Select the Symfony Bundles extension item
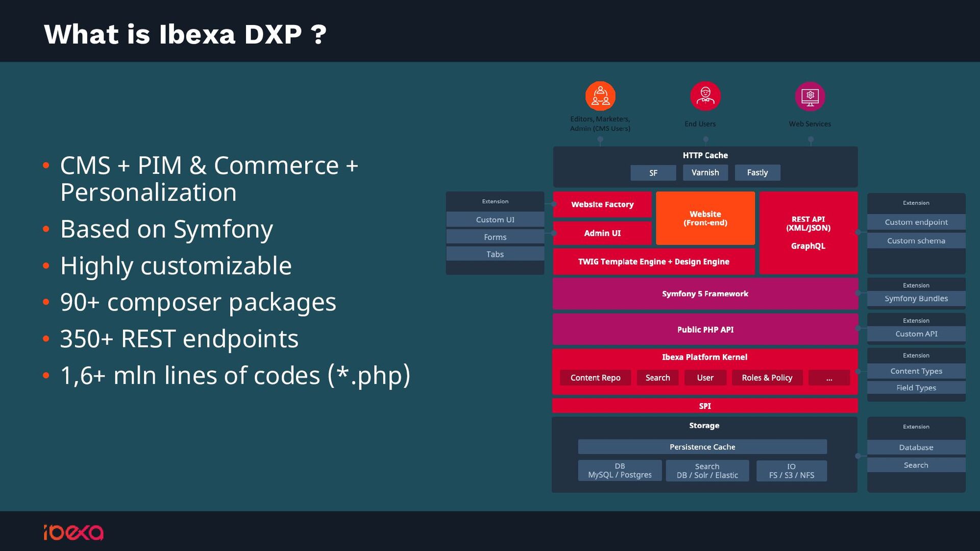 pos(916,298)
